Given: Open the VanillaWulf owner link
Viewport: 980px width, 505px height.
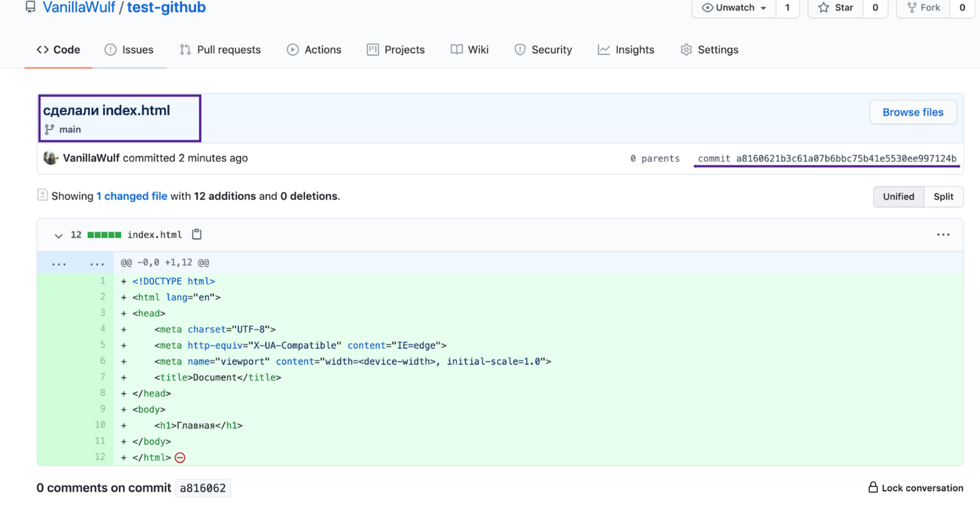Looking at the screenshot, I should (x=79, y=8).
